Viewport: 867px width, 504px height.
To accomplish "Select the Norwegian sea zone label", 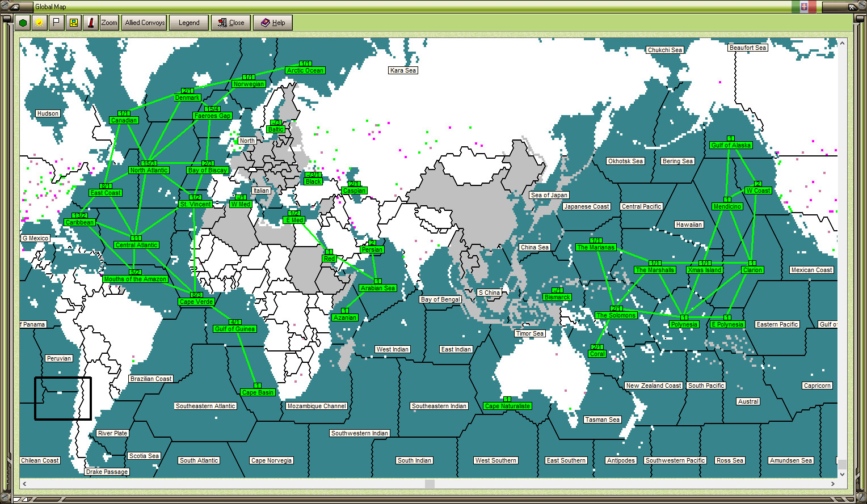I will click(x=249, y=84).
